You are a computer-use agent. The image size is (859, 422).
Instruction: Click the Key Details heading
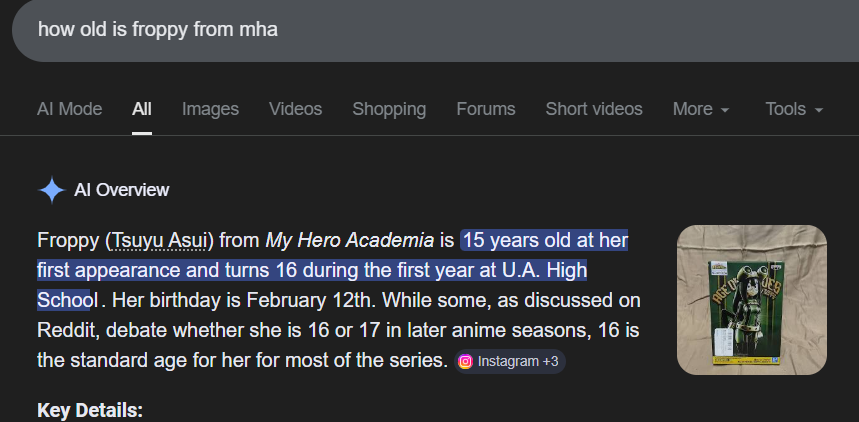pyautogui.click(x=90, y=410)
